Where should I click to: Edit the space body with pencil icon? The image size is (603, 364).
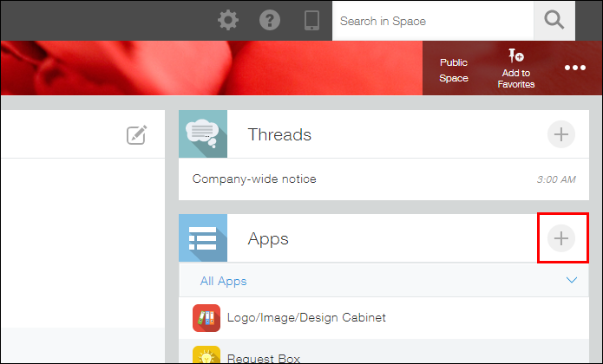click(136, 134)
